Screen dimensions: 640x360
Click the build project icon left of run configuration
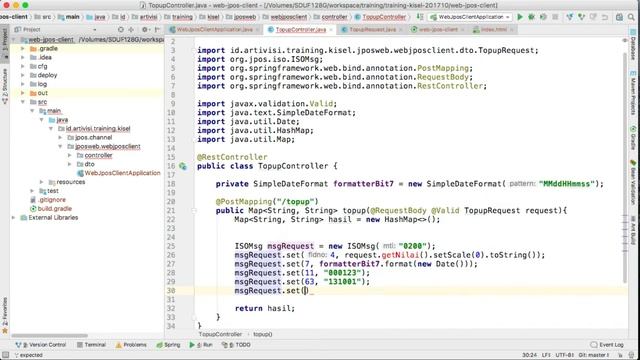(420, 17)
